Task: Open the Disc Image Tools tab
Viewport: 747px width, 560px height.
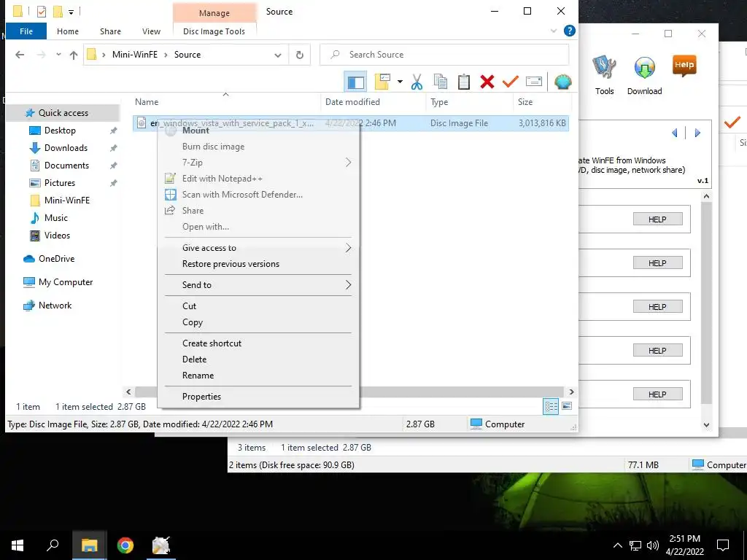Action: pos(214,31)
